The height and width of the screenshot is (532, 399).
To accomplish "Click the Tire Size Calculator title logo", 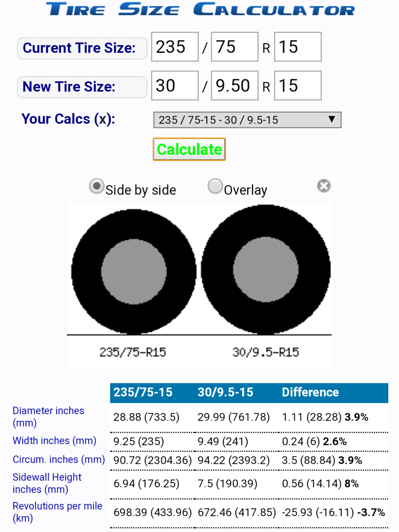I will 200,9.
